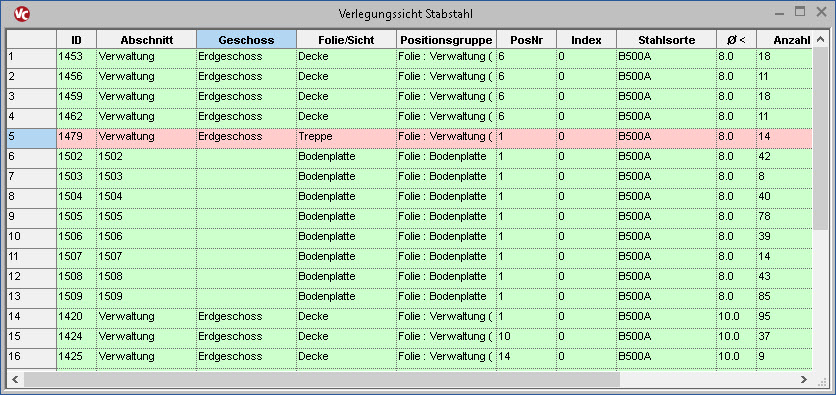Click PosNr value 10 in row 15
Screen dimensions: 836x395
coord(527,338)
